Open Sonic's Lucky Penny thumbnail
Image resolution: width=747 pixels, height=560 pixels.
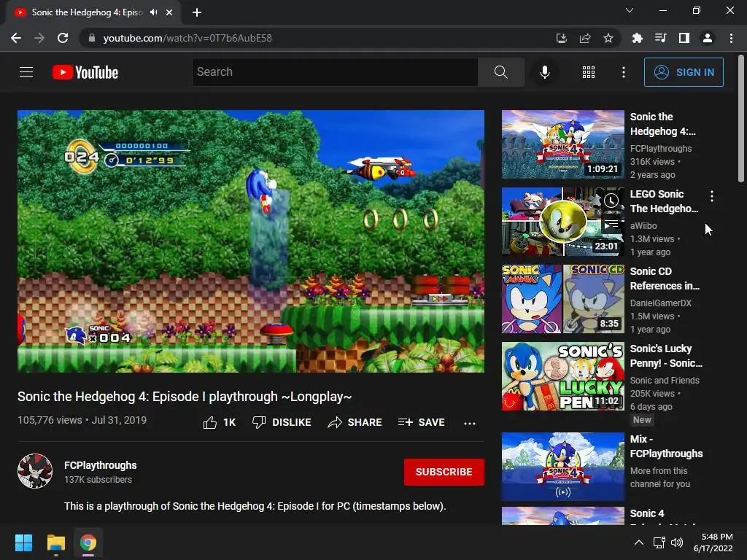pyautogui.click(x=563, y=376)
